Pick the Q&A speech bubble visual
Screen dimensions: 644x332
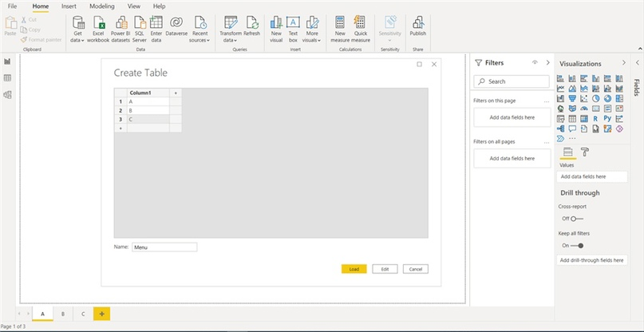572,128
